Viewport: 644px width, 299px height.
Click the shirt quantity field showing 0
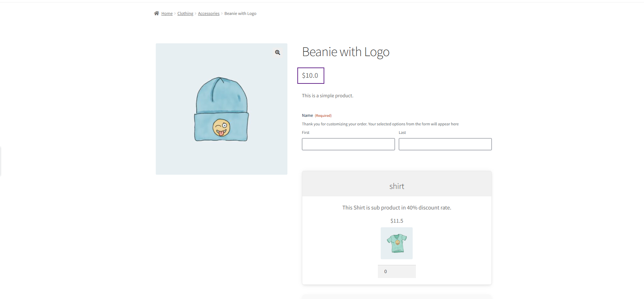pyautogui.click(x=397, y=271)
